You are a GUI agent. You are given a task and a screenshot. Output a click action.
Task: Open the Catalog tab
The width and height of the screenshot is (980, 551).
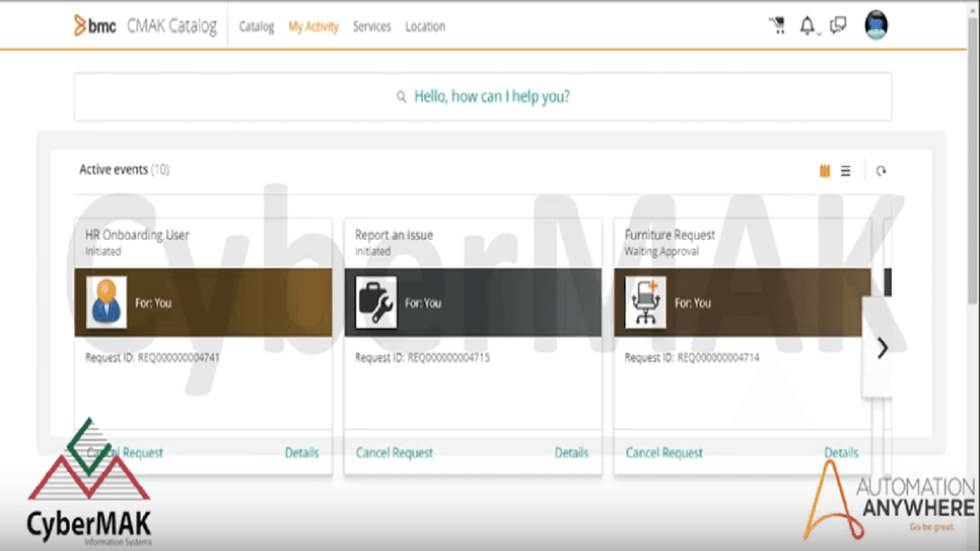256,26
